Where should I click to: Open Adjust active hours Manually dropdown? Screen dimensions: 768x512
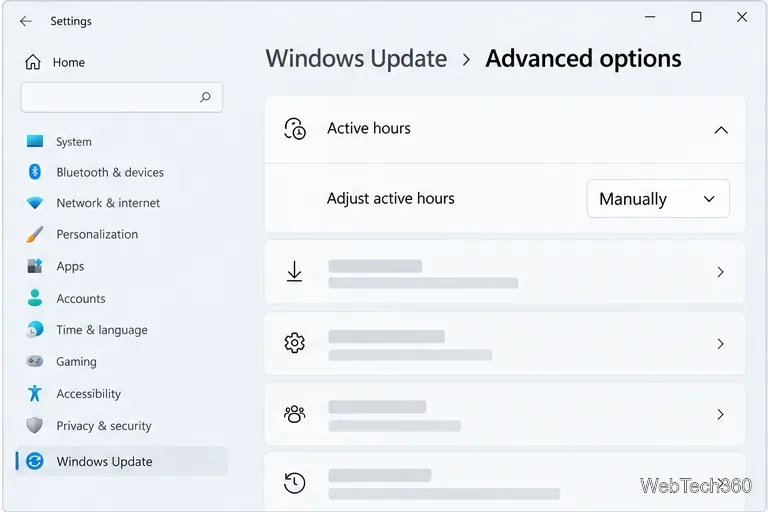click(x=658, y=199)
